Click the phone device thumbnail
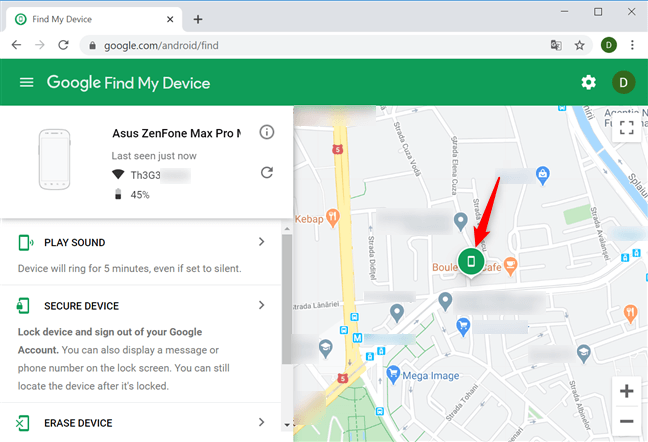 pos(55,159)
